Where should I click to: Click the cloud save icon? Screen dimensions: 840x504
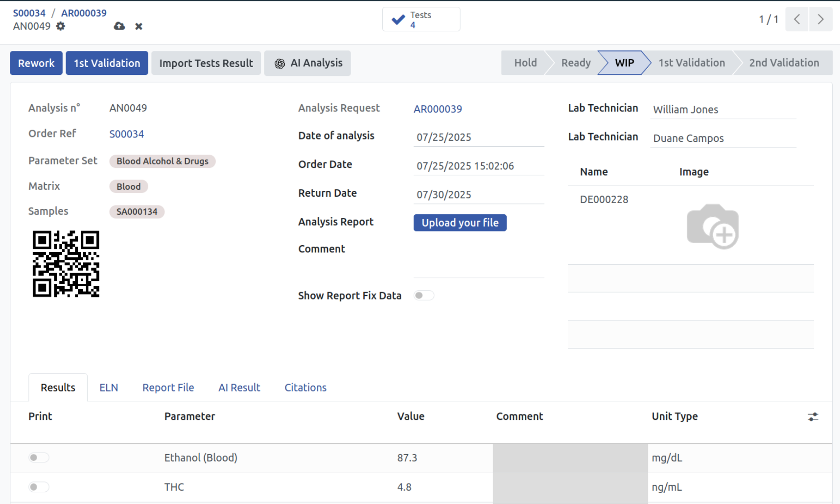coord(119,26)
